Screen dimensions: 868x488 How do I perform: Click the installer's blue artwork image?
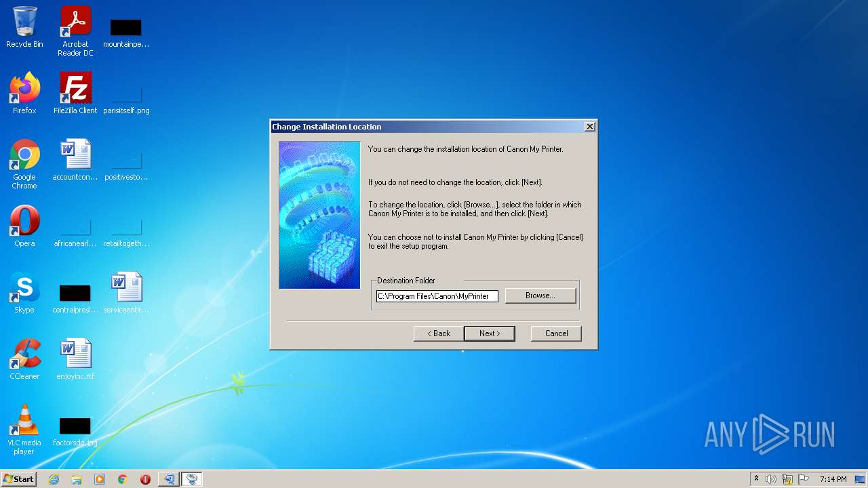pyautogui.click(x=319, y=215)
